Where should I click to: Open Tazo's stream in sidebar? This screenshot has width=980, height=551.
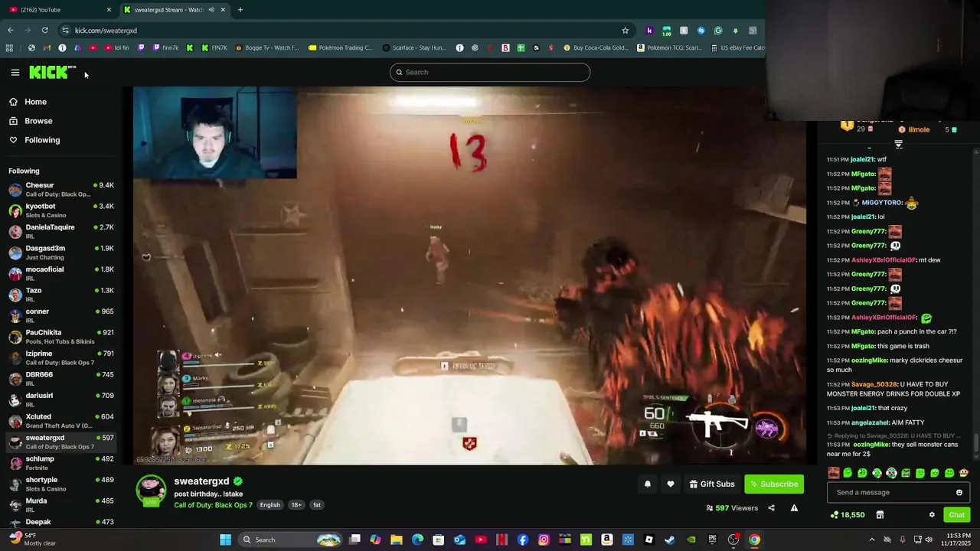click(61, 295)
